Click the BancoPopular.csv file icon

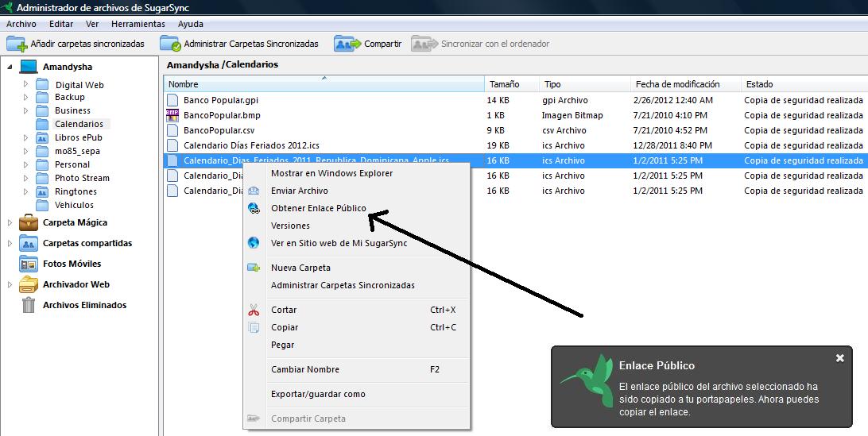coord(172,130)
